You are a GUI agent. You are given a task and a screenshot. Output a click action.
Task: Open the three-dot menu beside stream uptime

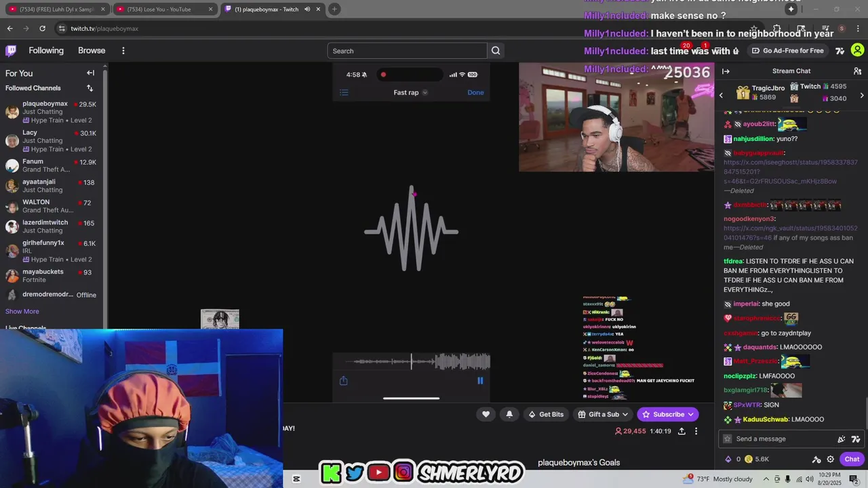[696, 431]
